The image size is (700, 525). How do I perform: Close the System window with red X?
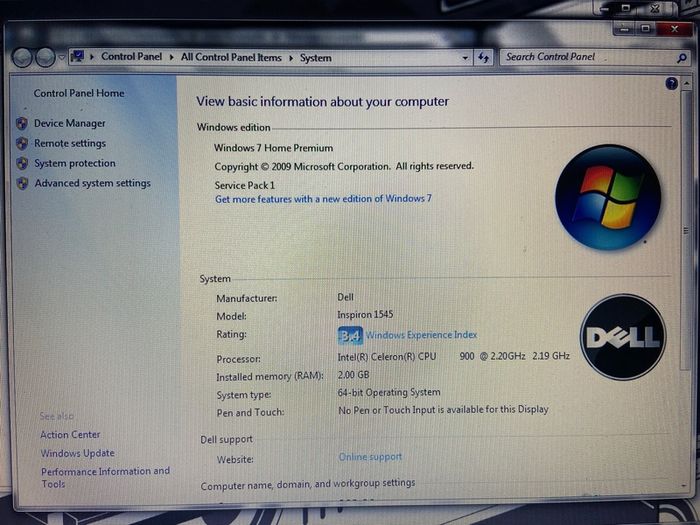coord(674,29)
